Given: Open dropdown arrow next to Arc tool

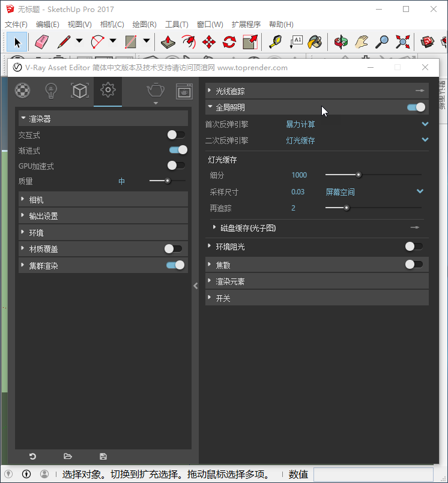Looking at the screenshot, I should (x=113, y=41).
